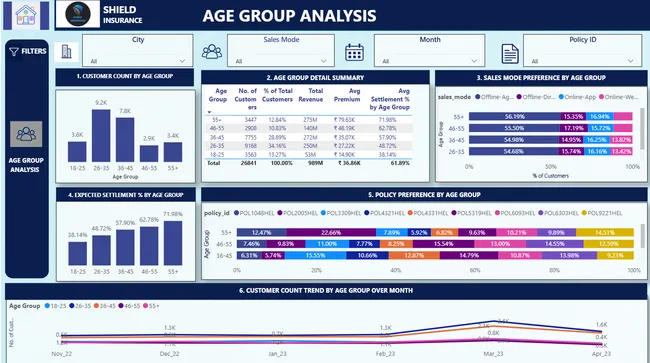
Task: Click the funnel Filters icon
Action: click(14, 51)
